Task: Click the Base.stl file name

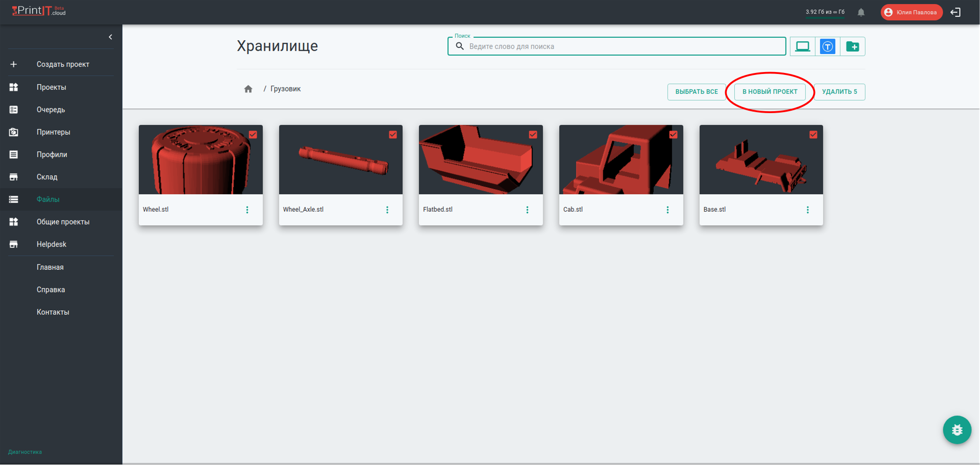Action: (x=714, y=210)
